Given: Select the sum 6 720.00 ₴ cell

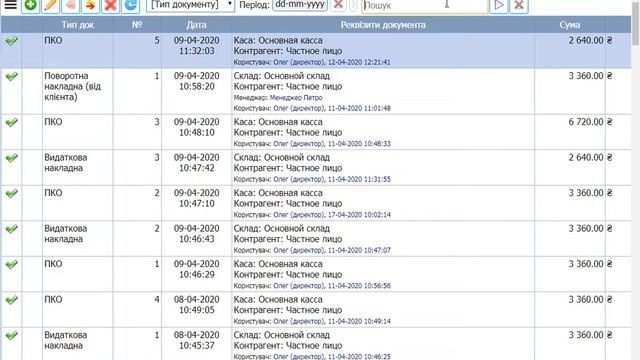Looking at the screenshot, I should (x=570, y=132).
